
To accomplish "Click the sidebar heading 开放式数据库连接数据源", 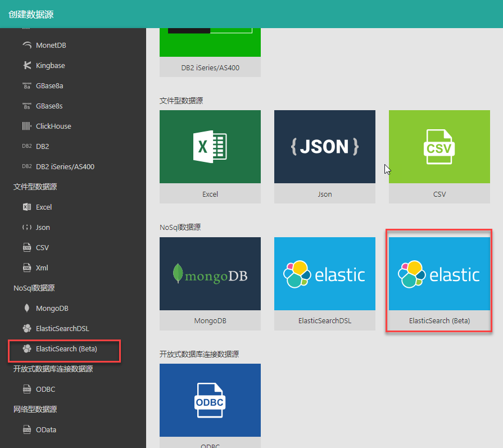I will tap(53, 369).
